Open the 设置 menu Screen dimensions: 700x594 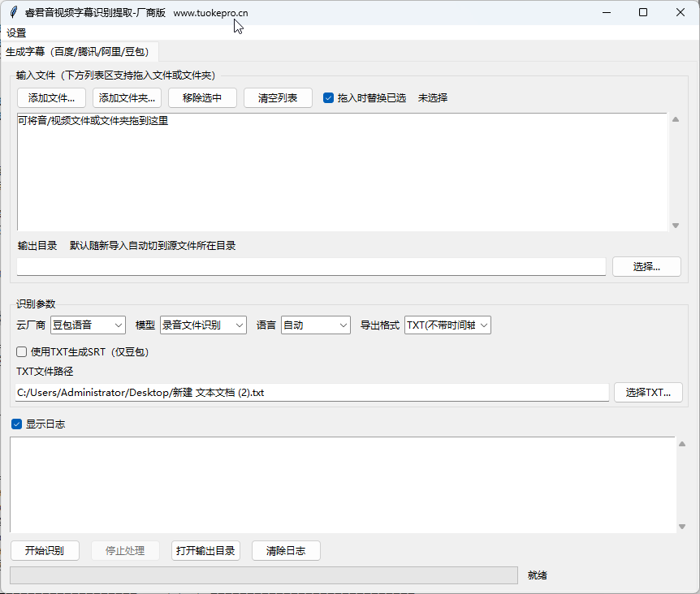(x=16, y=33)
